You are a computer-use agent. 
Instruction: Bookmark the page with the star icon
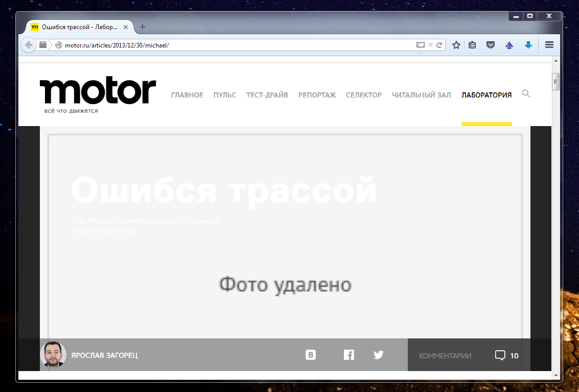(455, 45)
